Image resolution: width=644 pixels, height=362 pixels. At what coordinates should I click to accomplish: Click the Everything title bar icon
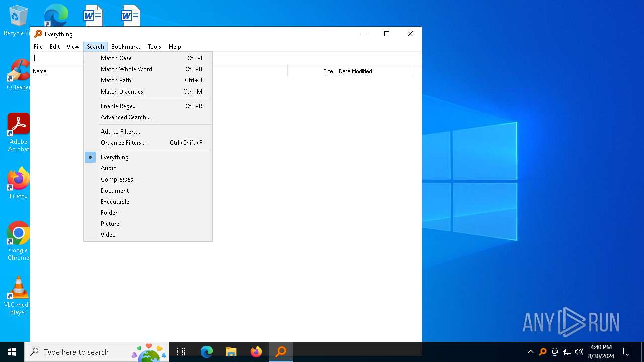(38, 34)
